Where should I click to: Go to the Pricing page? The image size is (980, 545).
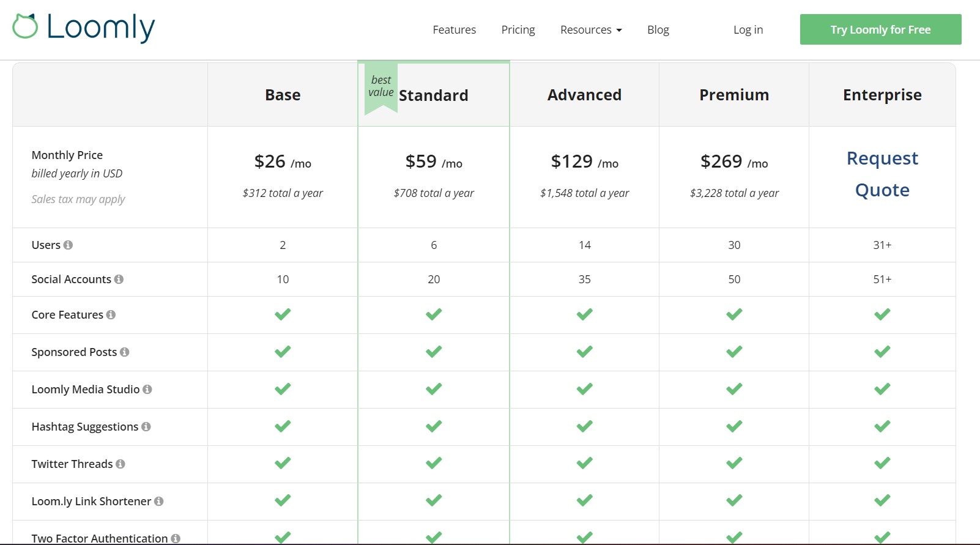click(x=518, y=30)
